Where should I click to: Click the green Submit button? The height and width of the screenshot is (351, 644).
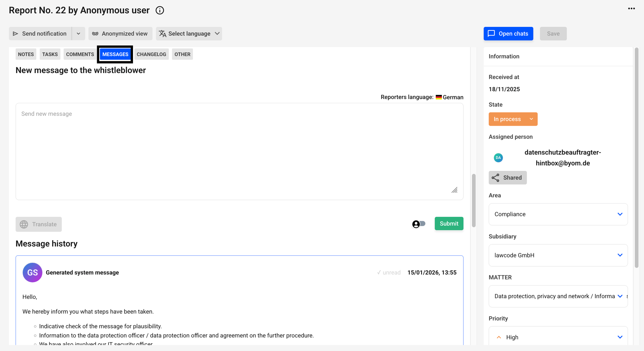449,223
